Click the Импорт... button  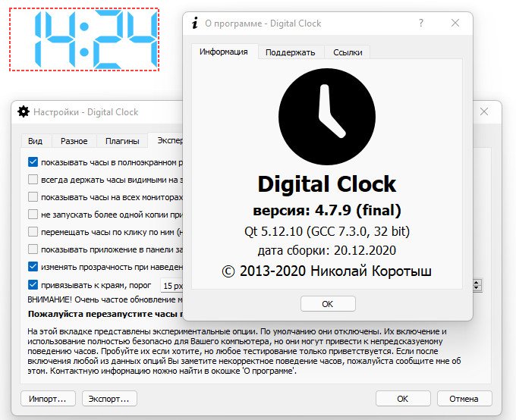click(x=48, y=399)
